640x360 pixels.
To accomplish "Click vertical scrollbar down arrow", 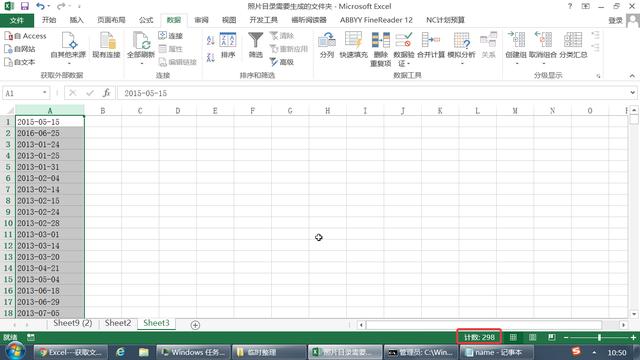I will 634,314.
